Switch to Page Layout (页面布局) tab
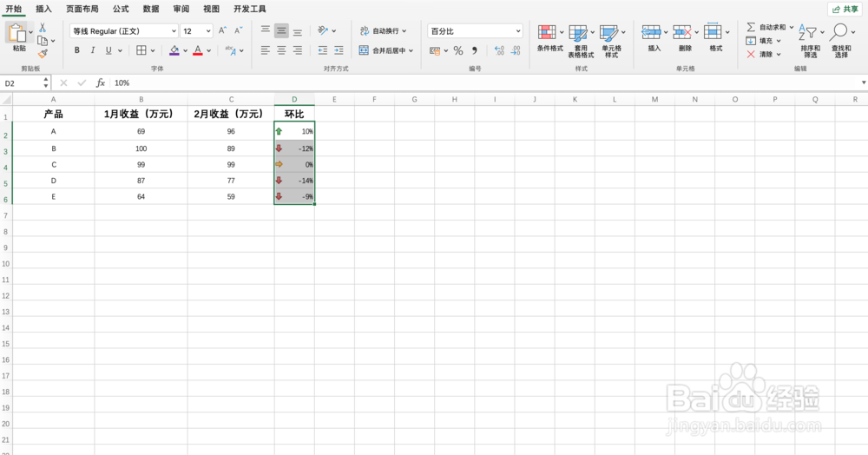868x455 pixels. 82,9
